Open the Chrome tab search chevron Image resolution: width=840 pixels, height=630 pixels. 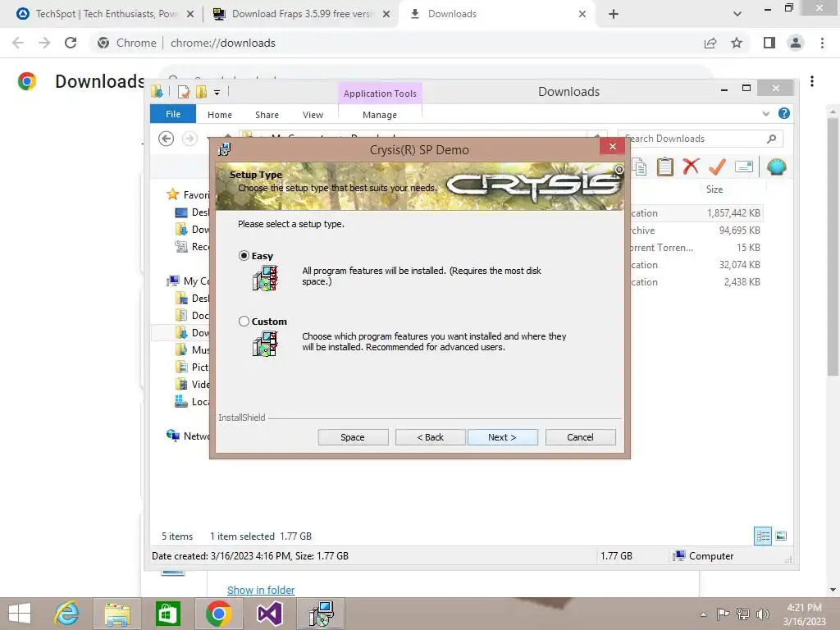point(737,14)
